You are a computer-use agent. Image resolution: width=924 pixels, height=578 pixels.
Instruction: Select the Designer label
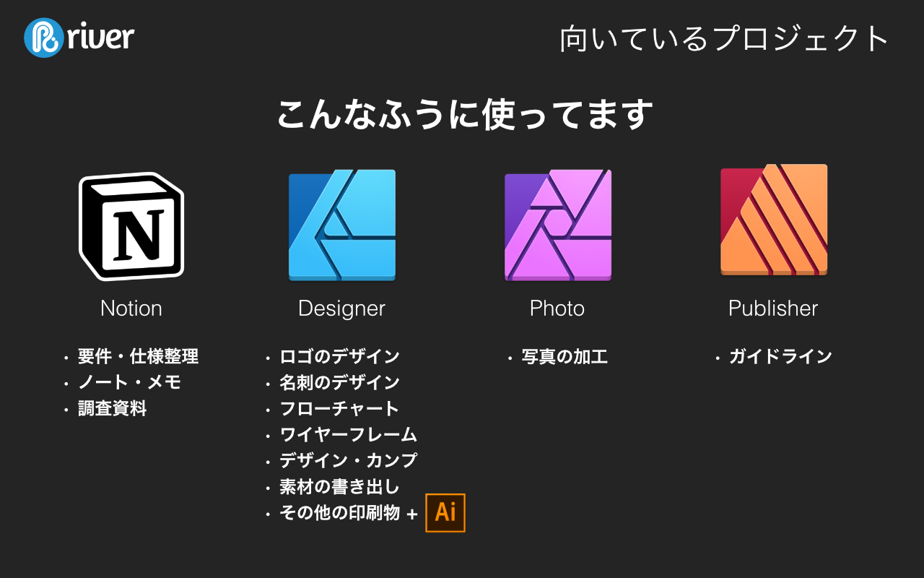coord(341,309)
